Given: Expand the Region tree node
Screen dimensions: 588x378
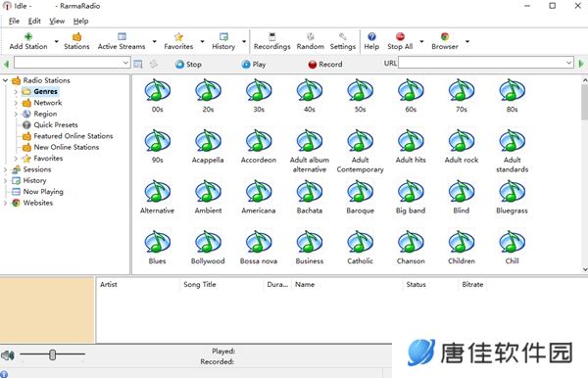Looking at the screenshot, I should click(16, 114).
